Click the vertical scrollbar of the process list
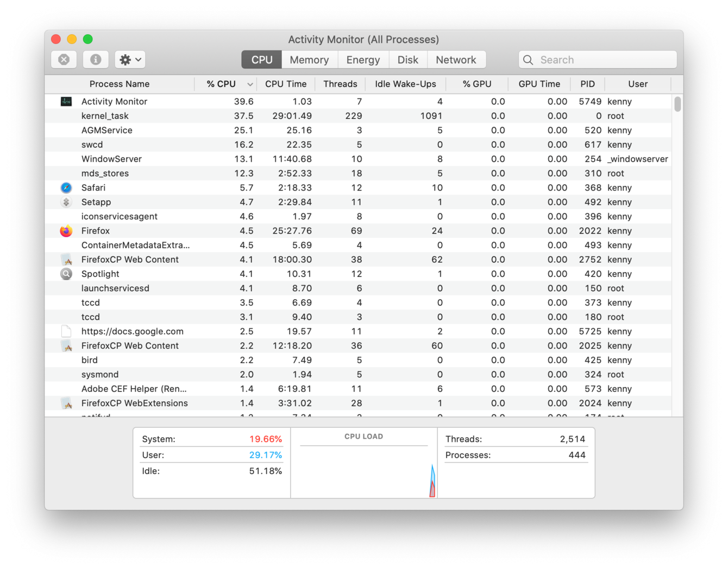The width and height of the screenshot is (728, 569). click(677, 104)
